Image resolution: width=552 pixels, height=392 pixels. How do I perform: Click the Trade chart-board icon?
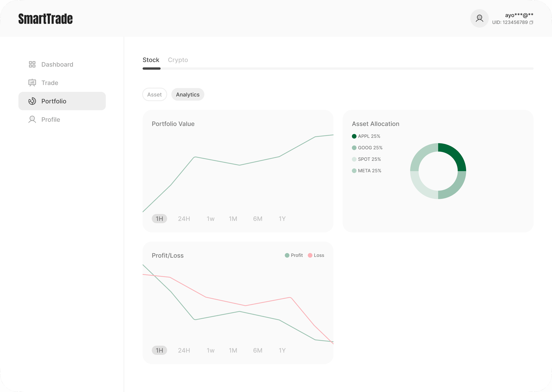[x=32, y=82]
